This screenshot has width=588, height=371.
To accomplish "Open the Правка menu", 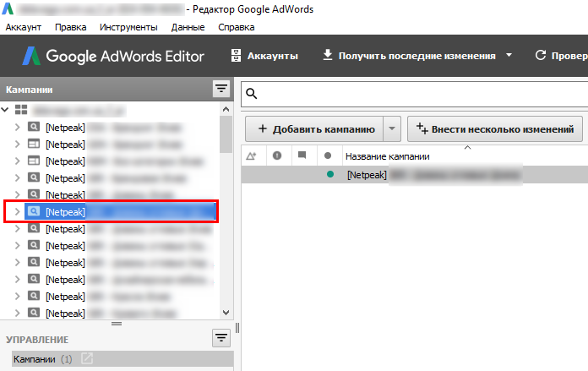I will (x=70, y=27).
